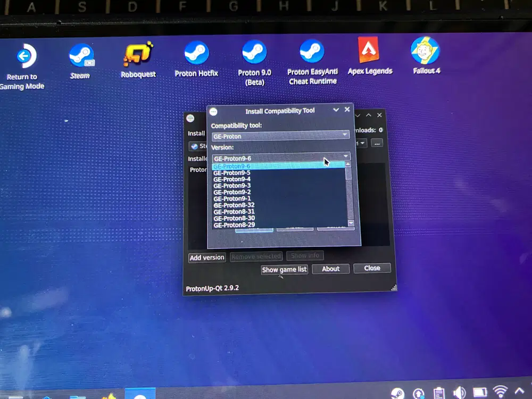Select the Proton 9.0 (Beta) desktop icon
The height and width of the screenshot is (399, 532).
254,63
